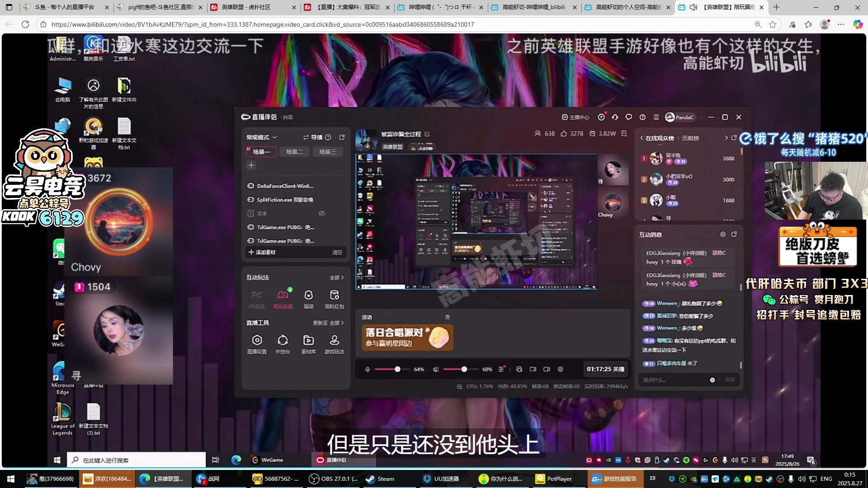Toggle the SplitFiction.exe 双影奇境 source
Viewport: 868px width, 488px height.
pyautogui.click(x=250, y=200)
